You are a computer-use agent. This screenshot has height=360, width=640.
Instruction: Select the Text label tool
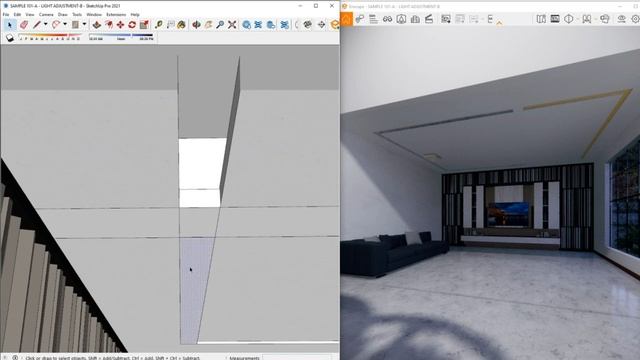[170, 25]
